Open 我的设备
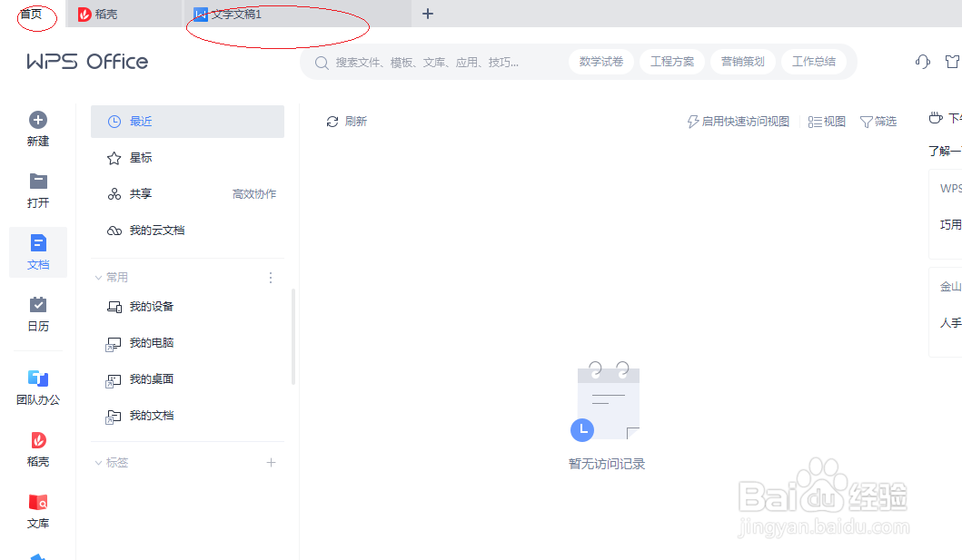Screen dimensions: 962x560 pos(187,307)
